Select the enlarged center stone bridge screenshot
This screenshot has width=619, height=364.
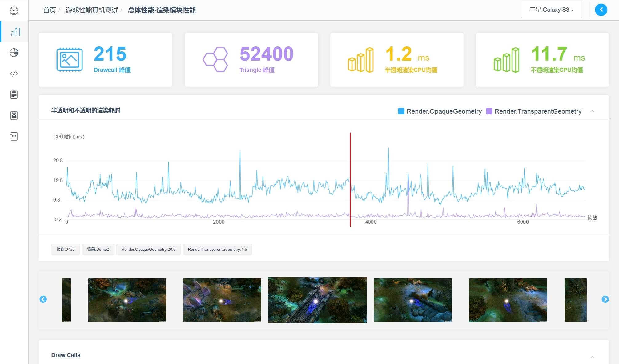(x=317, y=300)
